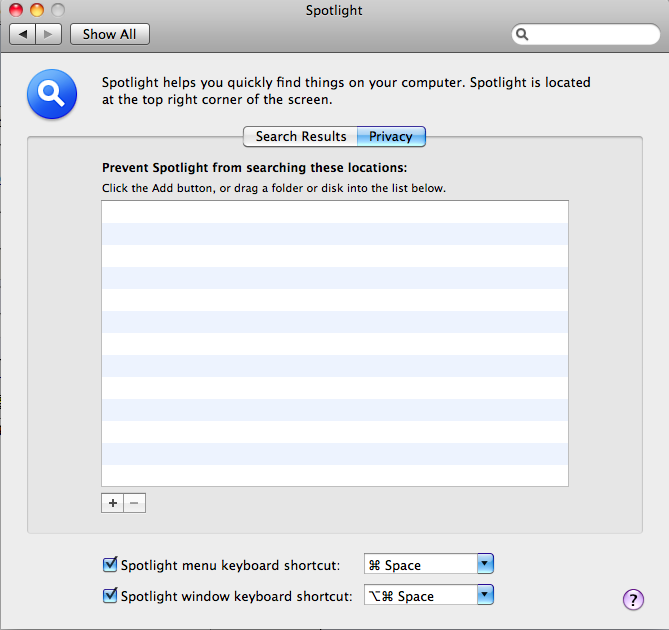Viewport: 669px width, 630px height.
Task: Select the Privacy tab
Action: tap(391, 136)
